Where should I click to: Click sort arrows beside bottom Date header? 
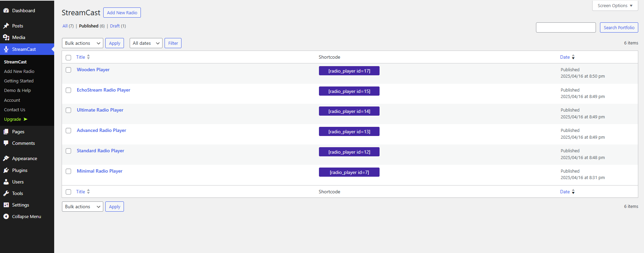point(573,192)
